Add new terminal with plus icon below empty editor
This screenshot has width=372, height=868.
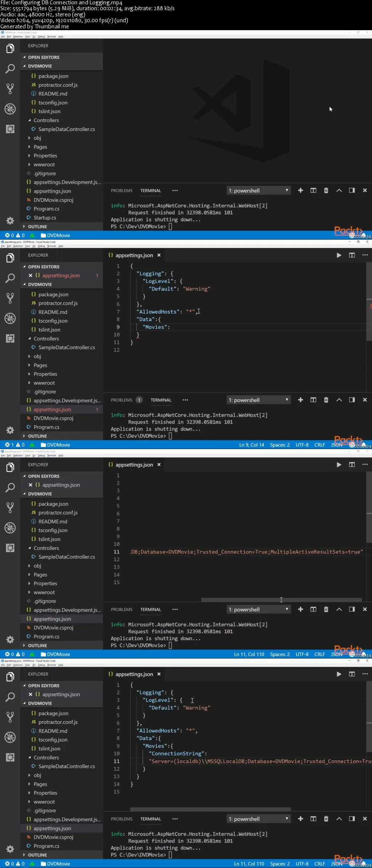300,191
